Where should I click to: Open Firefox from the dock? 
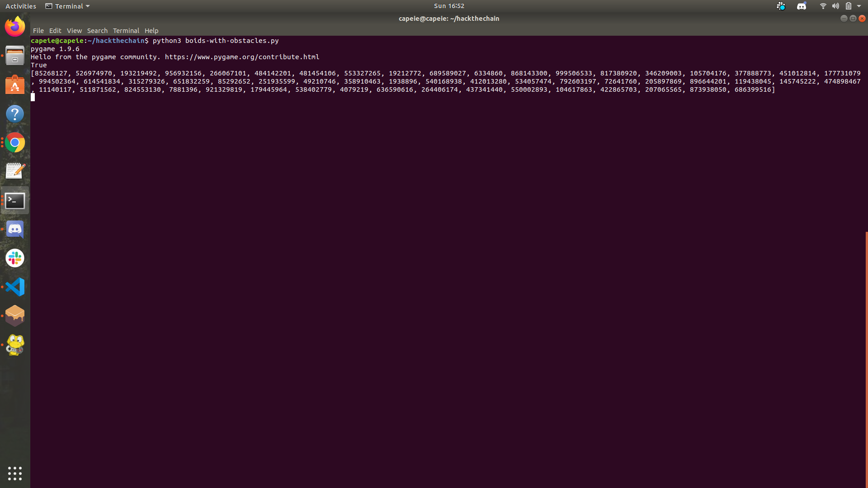coord(15,27)
